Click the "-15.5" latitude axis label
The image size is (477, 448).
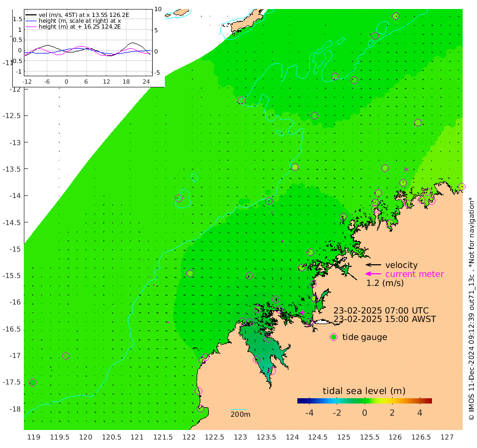point(12,276)
